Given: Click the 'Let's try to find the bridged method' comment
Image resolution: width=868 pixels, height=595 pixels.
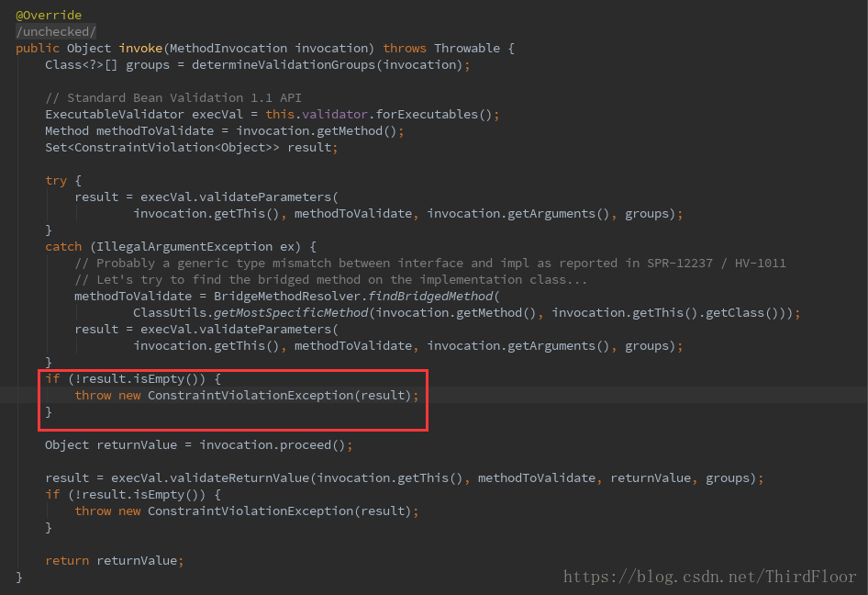Looking at the screenshot, I should tap(330, 280).
